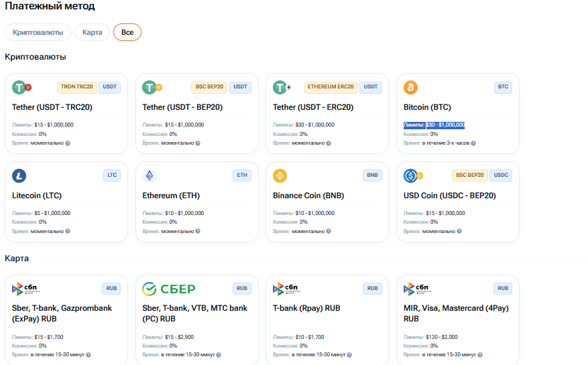Open time info icon on Bitcoin card
Viewport: 588px width, 365px height.
pyautogui.click(x=473, y=143)
